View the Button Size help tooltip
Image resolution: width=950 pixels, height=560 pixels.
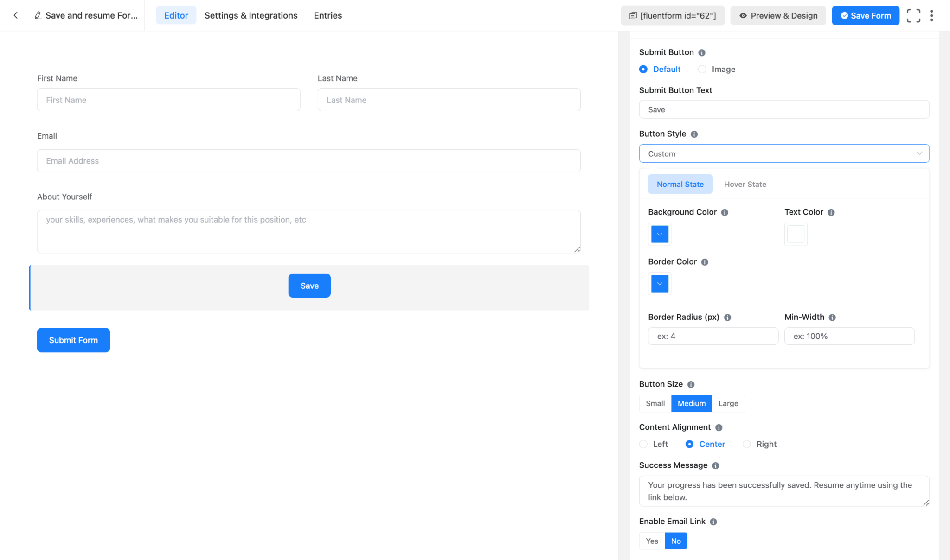(x=691, y=384)
